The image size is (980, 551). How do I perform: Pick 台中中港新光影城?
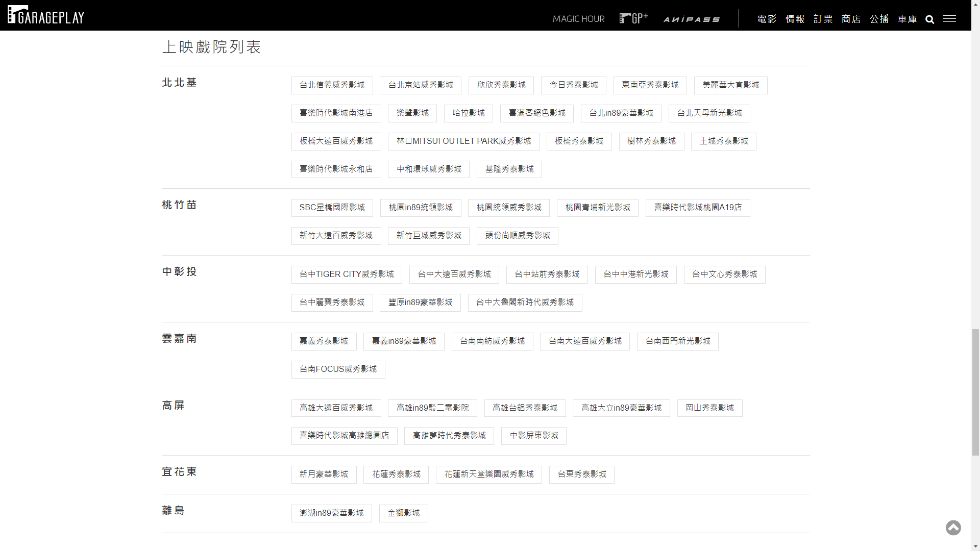pos(636,274)
